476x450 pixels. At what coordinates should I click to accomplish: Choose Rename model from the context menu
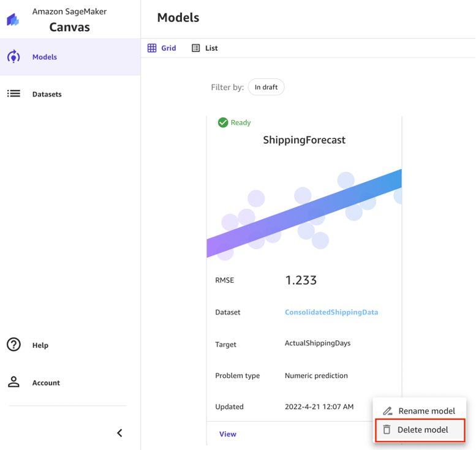tap(426, 411)
